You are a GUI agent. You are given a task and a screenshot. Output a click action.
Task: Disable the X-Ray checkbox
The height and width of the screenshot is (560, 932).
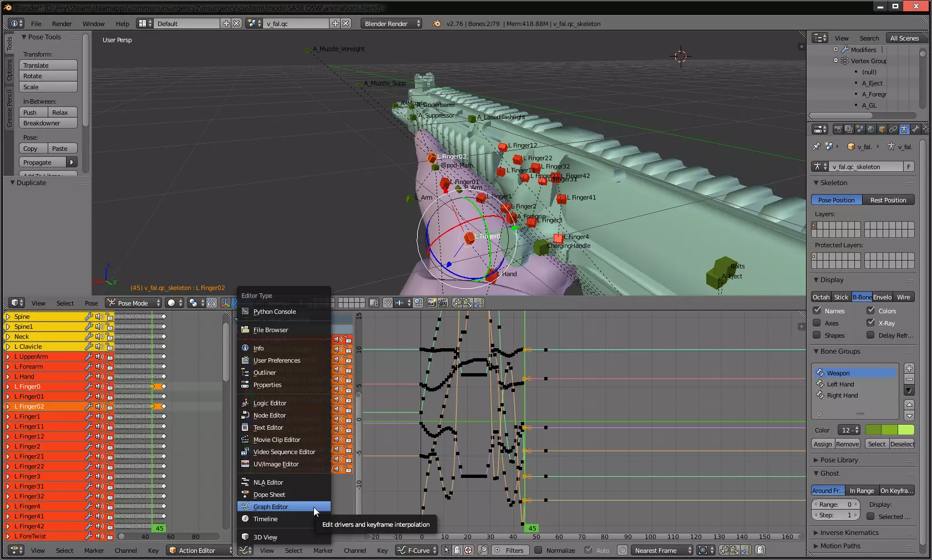(870, 323)
